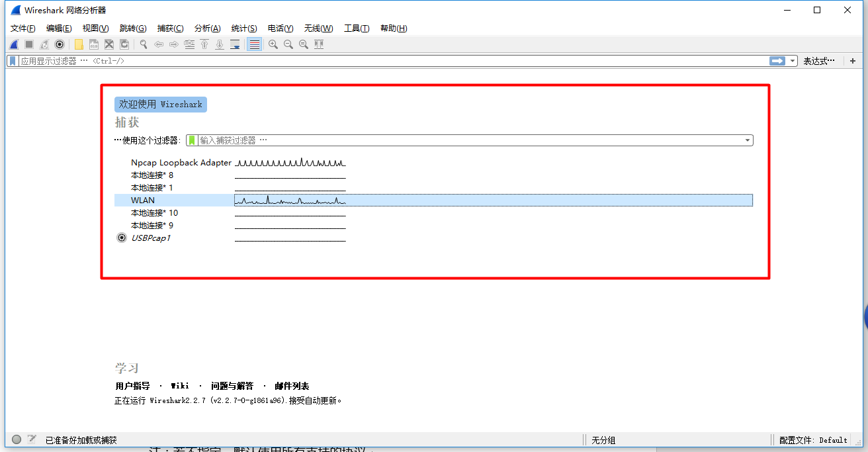The image size is (868, 452).
Task: Click the find packet magnifier icon
Action: coord(143,44)
